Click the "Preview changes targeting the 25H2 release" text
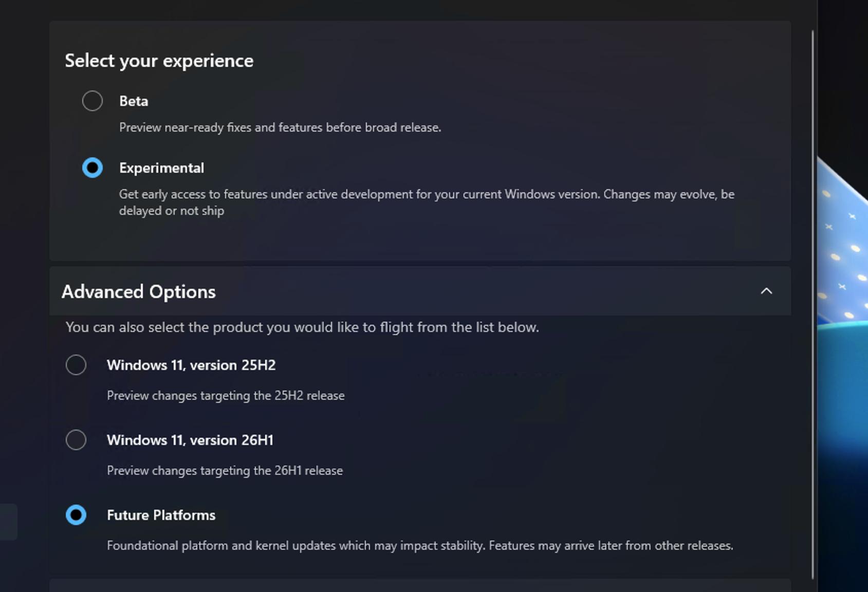The image size is (868, 592). point(226,396)
